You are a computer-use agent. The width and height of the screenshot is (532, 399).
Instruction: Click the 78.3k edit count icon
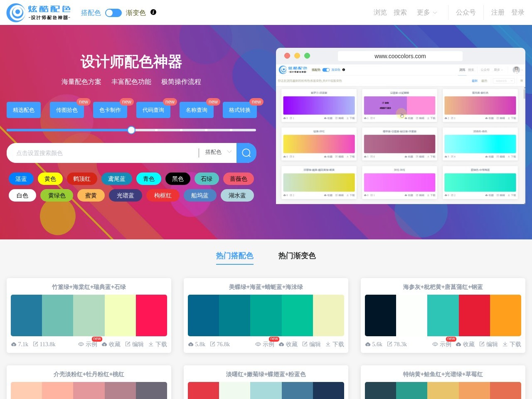390,344
